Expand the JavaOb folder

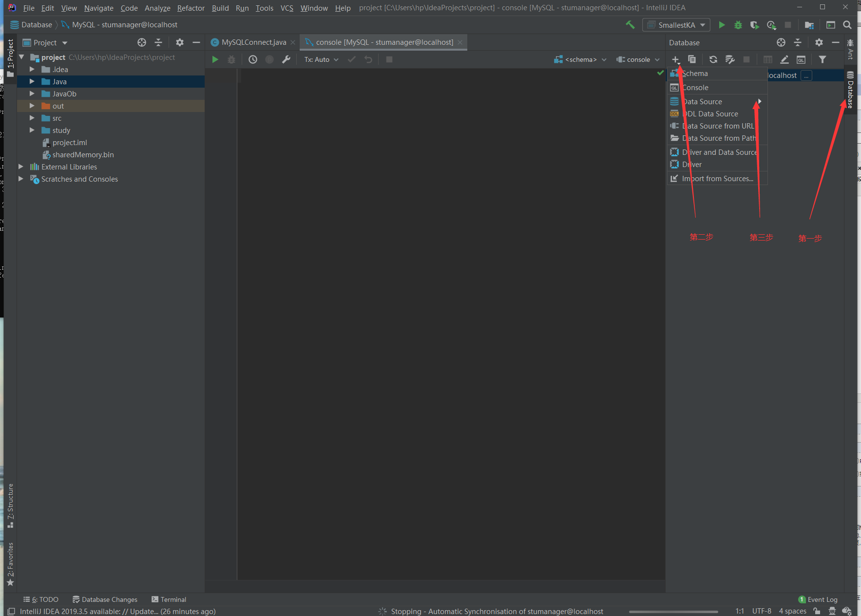tap(32, 93)
